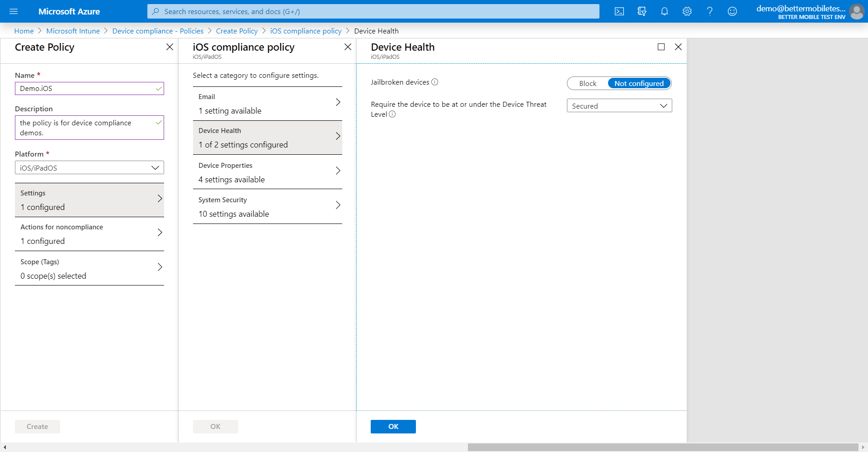
Task: Click the account avatar picture
Action: pyautogui.click(x=856, y=12)
